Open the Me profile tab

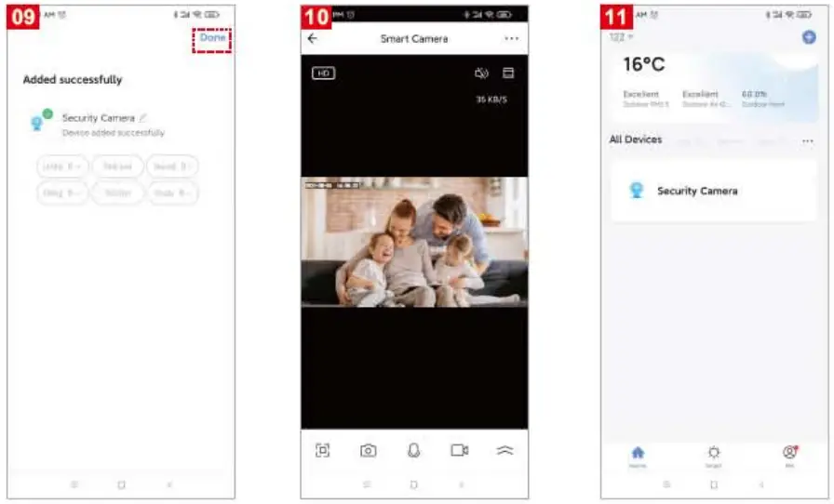click(790, 457)
